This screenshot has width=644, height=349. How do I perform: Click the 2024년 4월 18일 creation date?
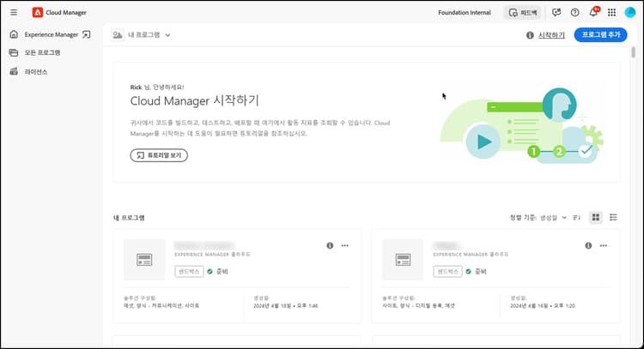tap(285, 306)
